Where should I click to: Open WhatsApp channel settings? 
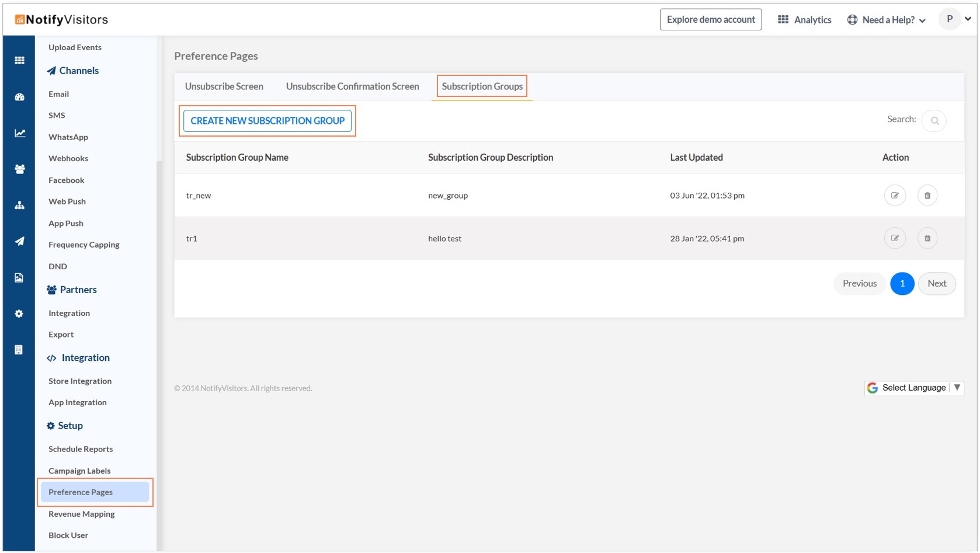[68, 137]
